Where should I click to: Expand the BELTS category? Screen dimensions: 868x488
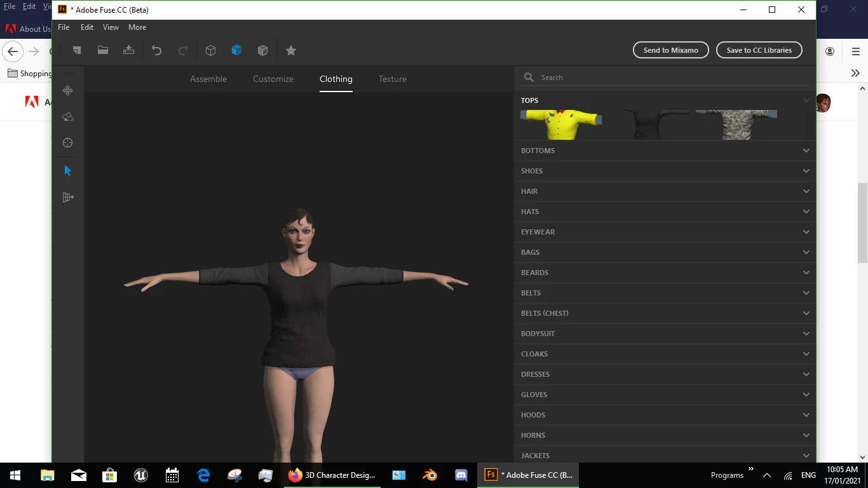[x=665, y=293]
